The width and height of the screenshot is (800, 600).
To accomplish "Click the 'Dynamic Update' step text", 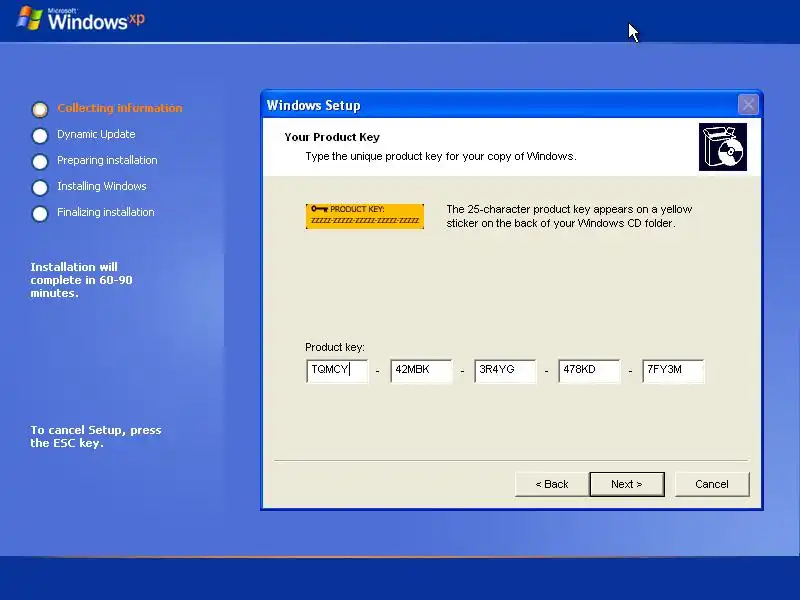I will tap(96, 134).
